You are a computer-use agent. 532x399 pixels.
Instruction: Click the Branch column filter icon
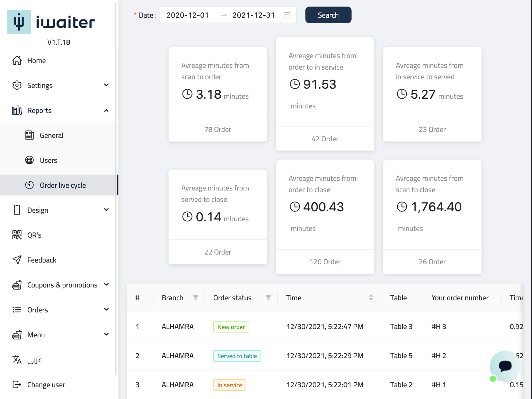[196, 298]
